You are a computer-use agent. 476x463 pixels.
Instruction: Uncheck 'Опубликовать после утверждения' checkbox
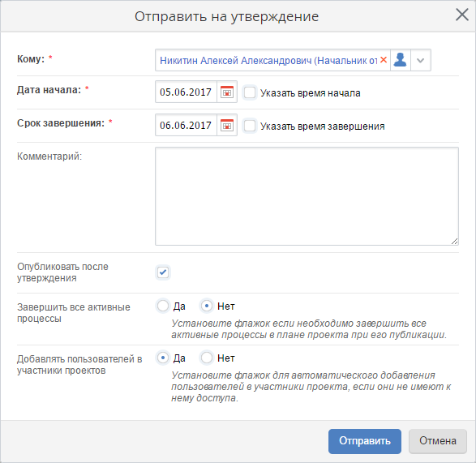(x=163, y=272)
